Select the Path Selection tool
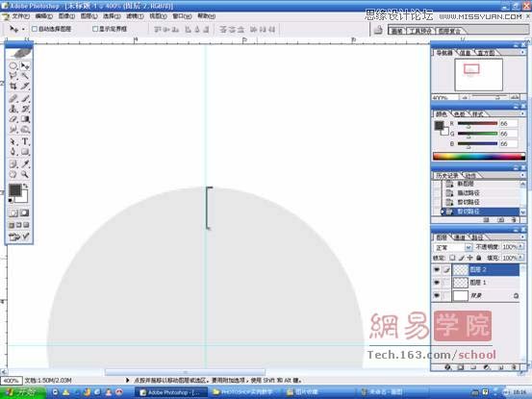The image size is (532, 399). 13,141
